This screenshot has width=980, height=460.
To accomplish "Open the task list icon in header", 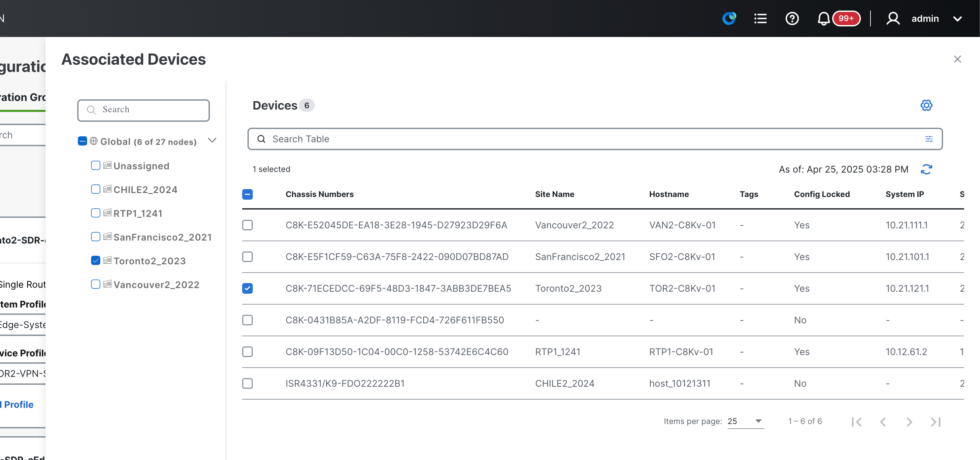I will tap(760, 18).
